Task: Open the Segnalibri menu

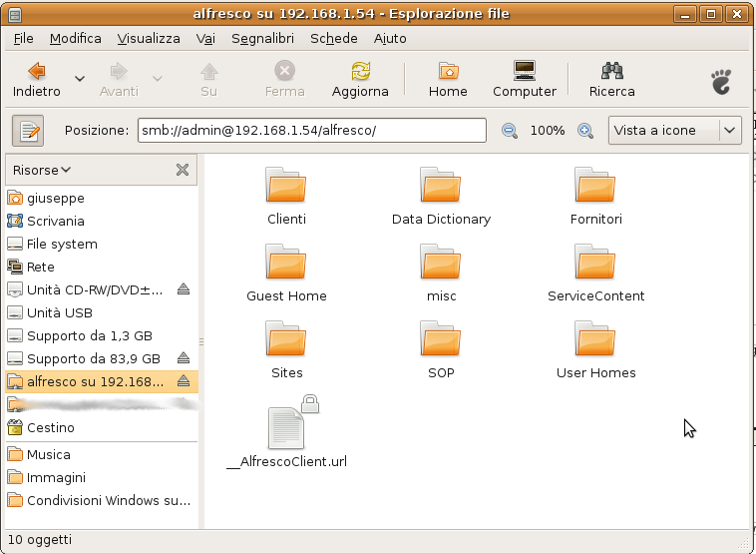Action: coord(262,39)
